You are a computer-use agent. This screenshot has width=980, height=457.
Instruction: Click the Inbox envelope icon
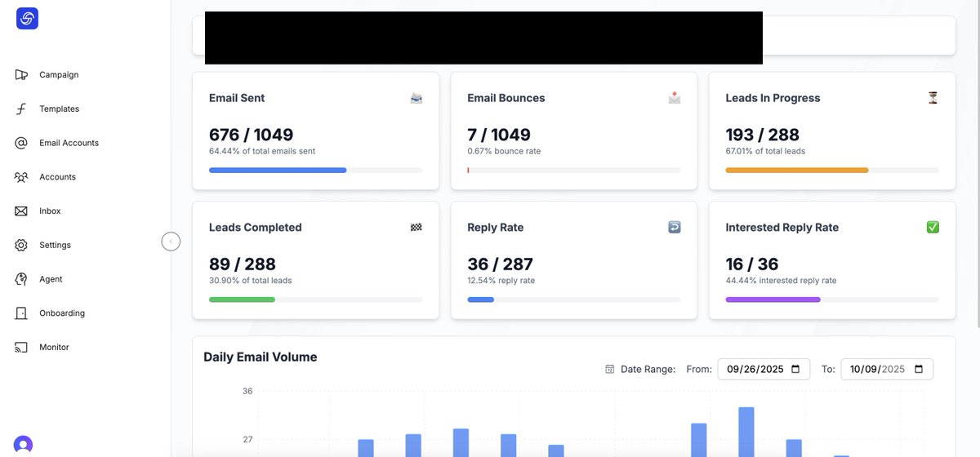click(x=22, y=211)
